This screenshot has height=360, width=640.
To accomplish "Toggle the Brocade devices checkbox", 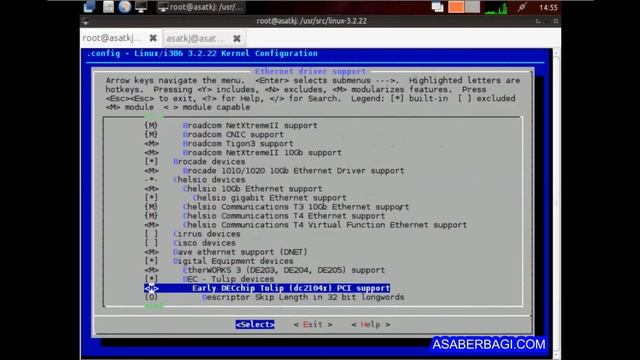I will [151, 162].
